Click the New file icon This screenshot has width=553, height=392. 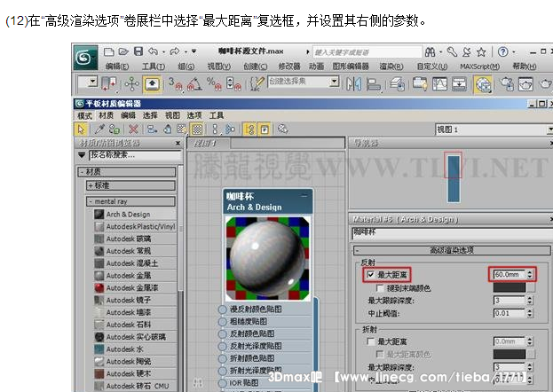coord(109,51)
